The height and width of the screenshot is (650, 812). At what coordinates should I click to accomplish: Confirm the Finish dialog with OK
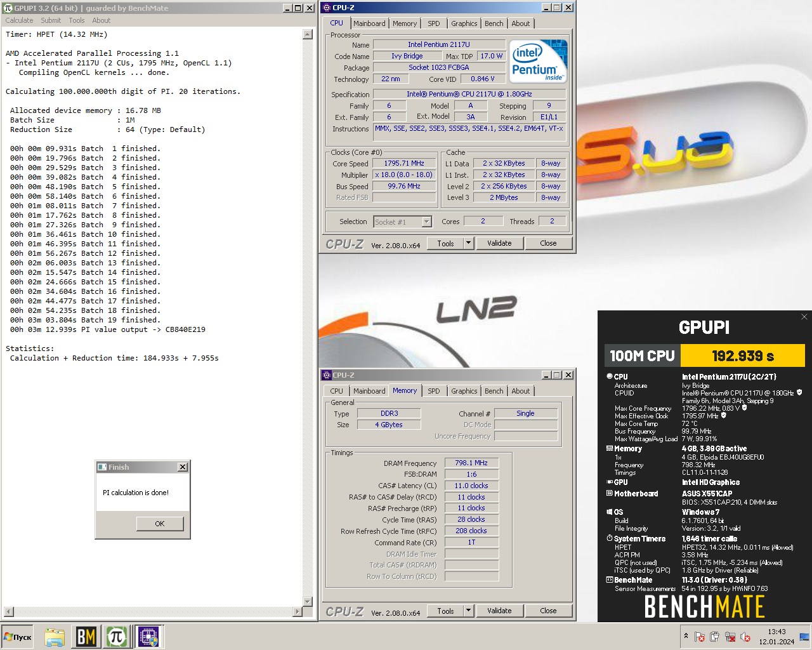click(160, 524)
